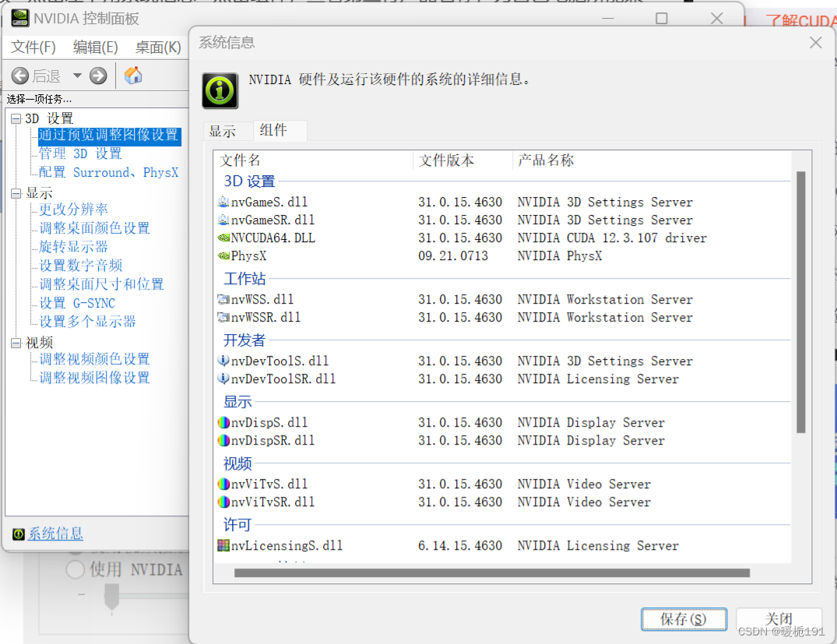Screen dimensions: 837x644
Task: Open the 系统信息 link
Action: point(55,533)
